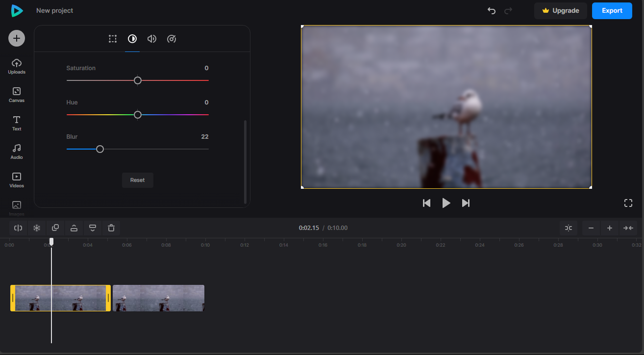Click the adjustments panel scrollbar

point(245,162)
